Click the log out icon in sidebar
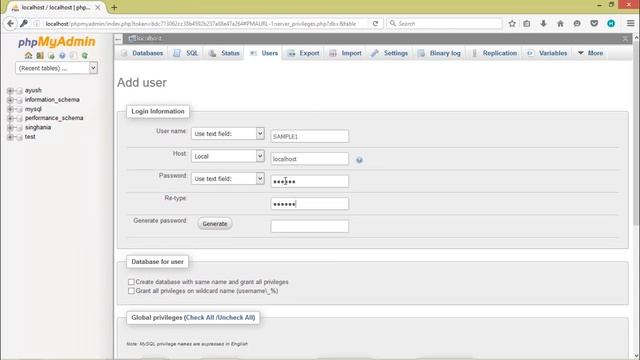This screenshot has height=360, width=640. [40, 56]
